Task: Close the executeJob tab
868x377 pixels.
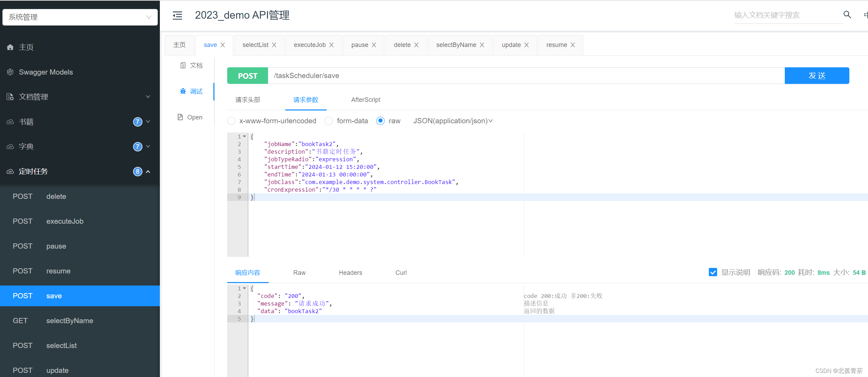Action: (x=331, y=45)
